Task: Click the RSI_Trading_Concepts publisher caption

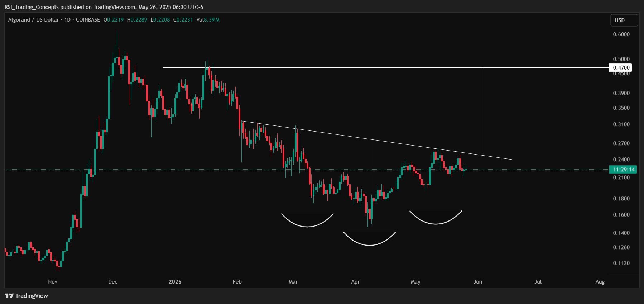Action: (x=104, y=7)
